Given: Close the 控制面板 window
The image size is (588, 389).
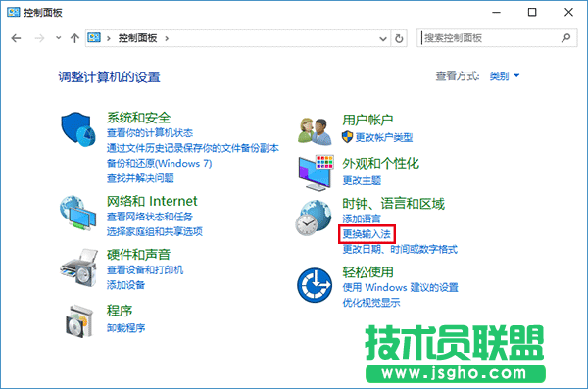Looking at the screenshot, I should click(568, 13).
